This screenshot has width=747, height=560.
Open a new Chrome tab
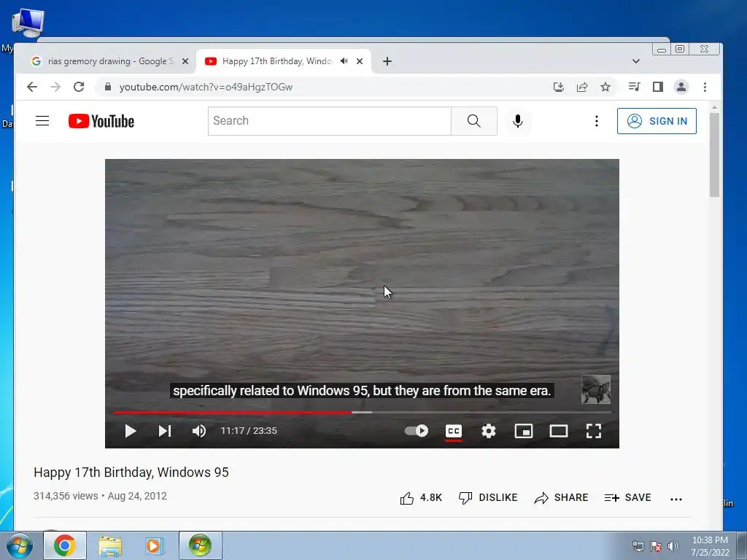tap(387, 61)
